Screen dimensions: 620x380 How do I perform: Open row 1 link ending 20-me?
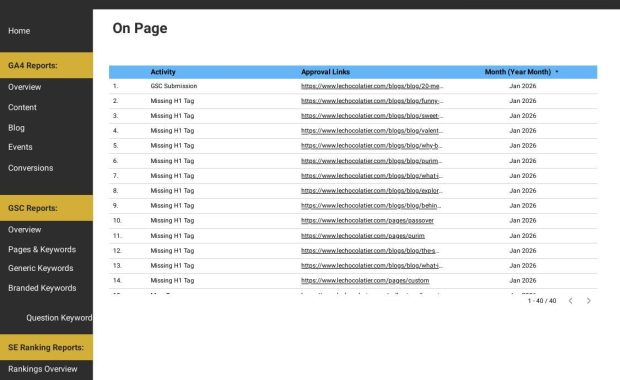(372, 86)
